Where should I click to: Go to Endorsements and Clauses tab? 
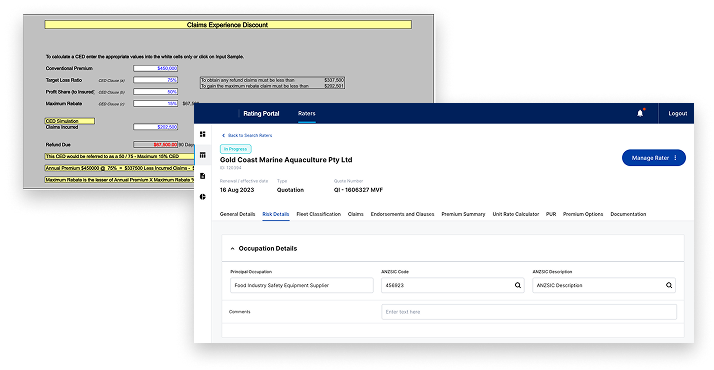point(402,214)
